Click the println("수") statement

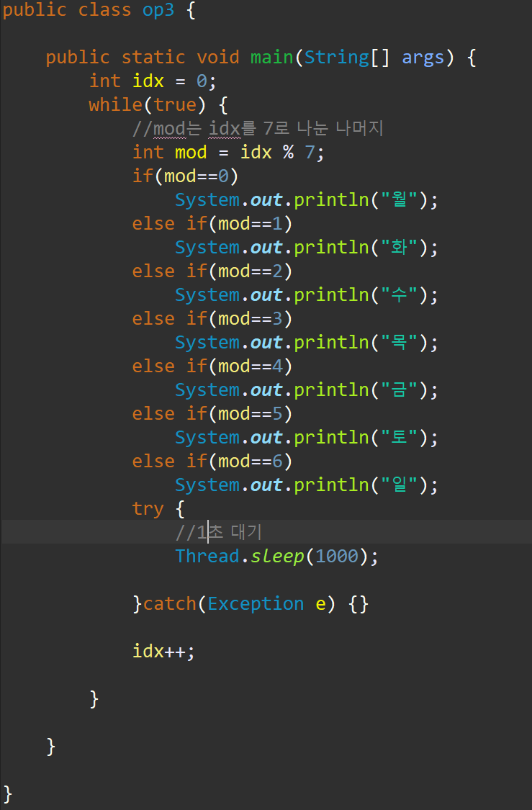[306, 295]
